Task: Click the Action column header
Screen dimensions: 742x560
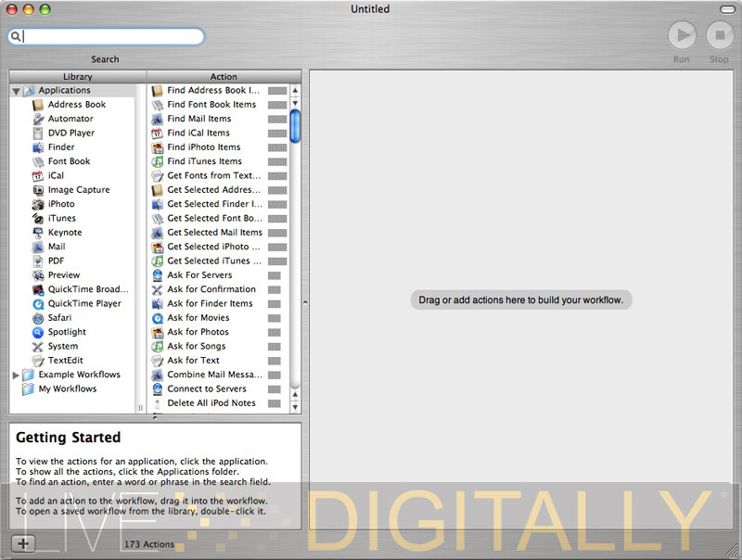Action: (x=224, y=77)
